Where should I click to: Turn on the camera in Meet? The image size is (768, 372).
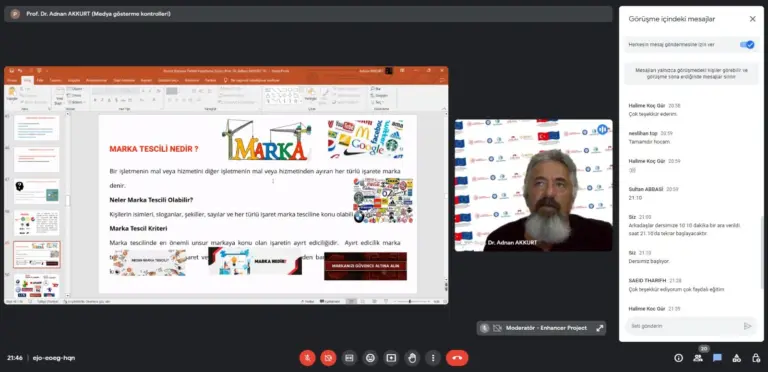point(328,358)
